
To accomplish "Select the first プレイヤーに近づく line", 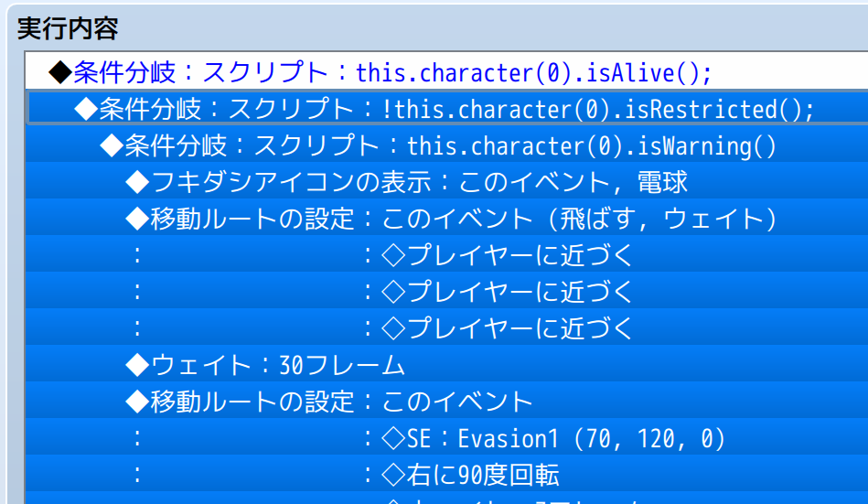I will click(507, 255).
